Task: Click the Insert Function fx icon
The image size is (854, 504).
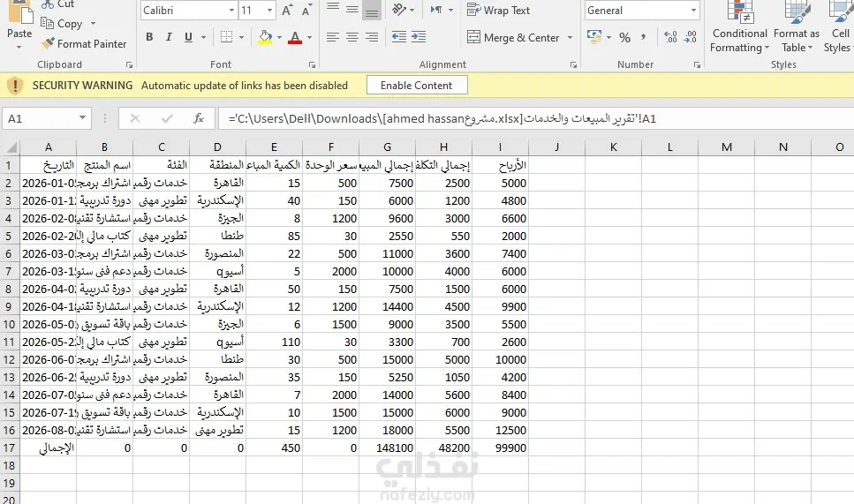Action: point(199,118)
